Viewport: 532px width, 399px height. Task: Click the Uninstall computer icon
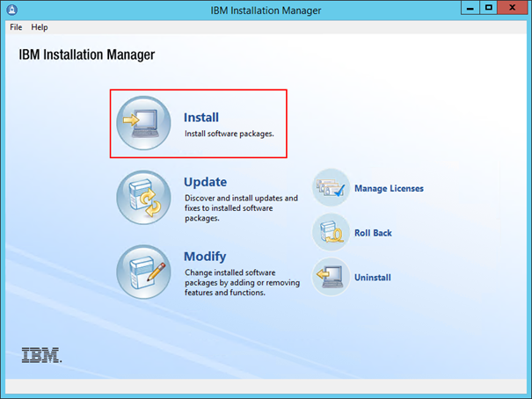click(x=331, y=278)
